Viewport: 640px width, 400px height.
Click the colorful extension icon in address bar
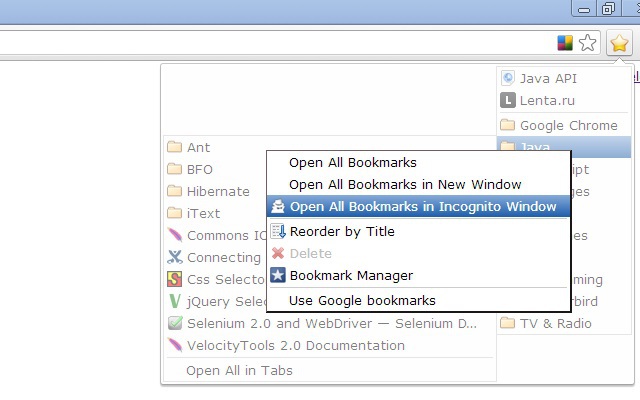[x=565, y=43]
